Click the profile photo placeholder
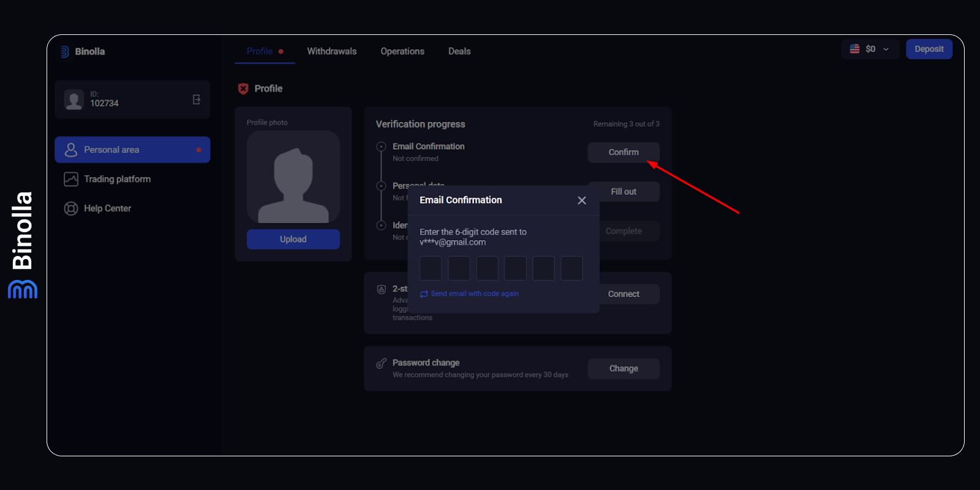The image size is (980, 490). click(x=293, y=177)
